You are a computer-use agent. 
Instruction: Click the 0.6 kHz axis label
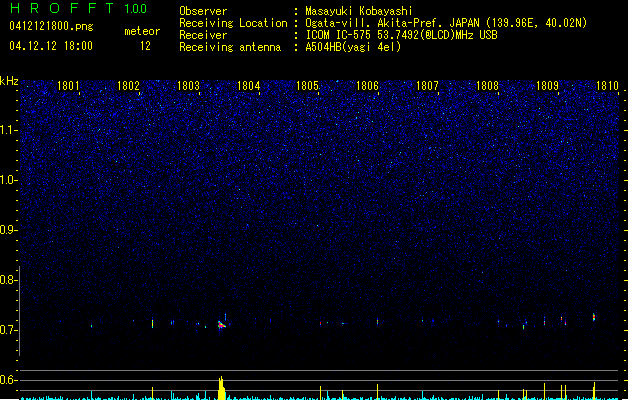8,380
